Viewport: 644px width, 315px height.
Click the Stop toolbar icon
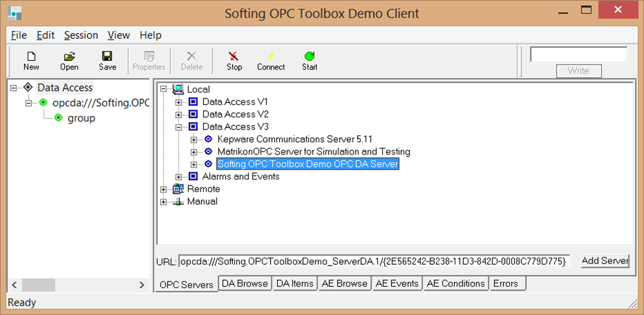click(x=234, y=56)
